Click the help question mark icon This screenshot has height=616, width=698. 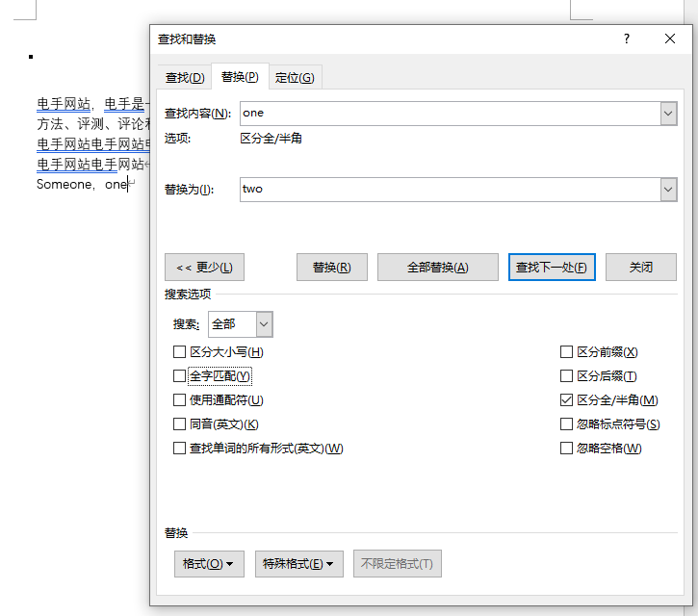[x=627, y=38]
